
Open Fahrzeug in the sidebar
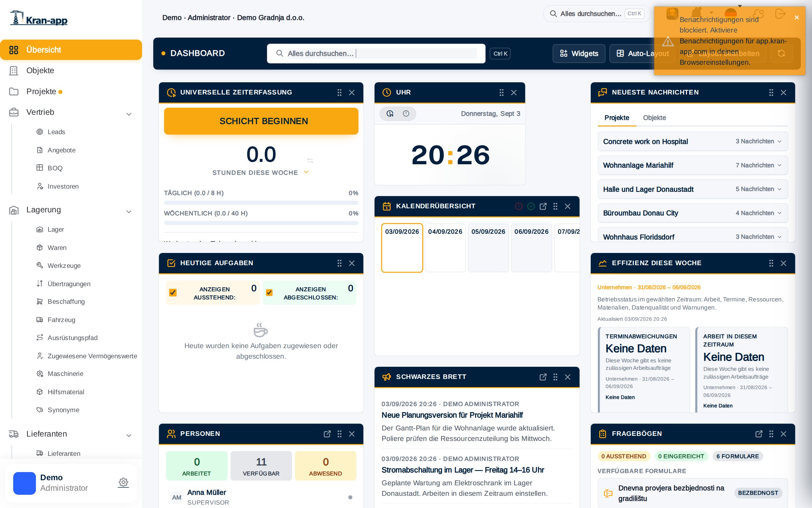(x=61, y=320)
